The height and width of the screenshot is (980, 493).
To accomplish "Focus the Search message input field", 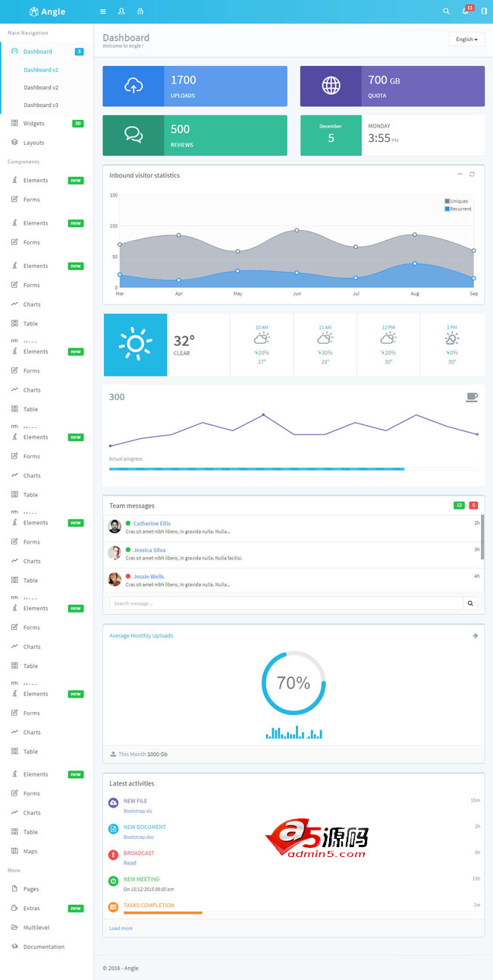I will pyautogui.click(x=286, y=603).
